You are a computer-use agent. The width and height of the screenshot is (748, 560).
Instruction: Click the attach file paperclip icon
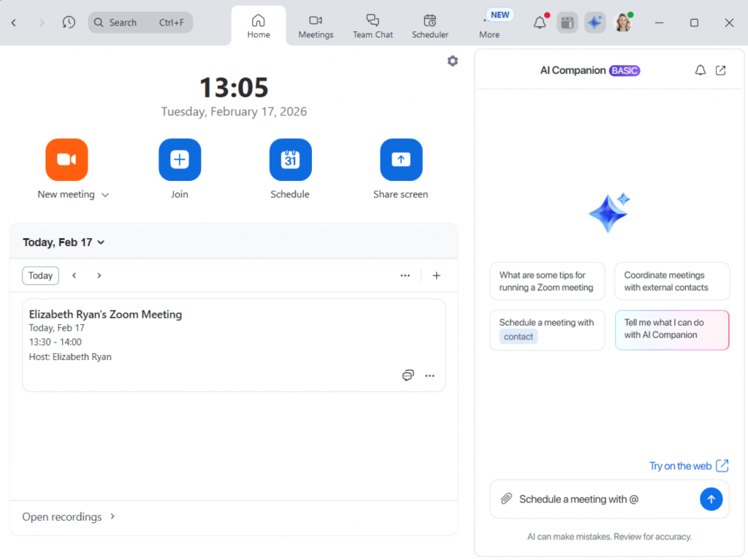[505, 499]
